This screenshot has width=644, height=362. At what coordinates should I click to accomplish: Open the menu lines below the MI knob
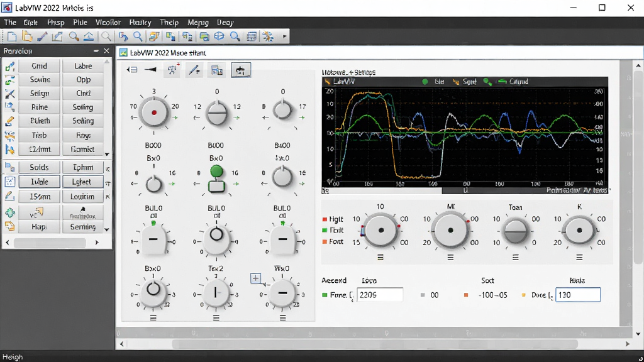(450, 257)
